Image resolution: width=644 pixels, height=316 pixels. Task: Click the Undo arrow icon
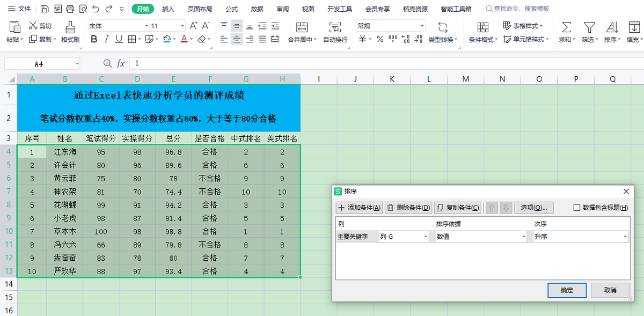click(x=96, y=9)
